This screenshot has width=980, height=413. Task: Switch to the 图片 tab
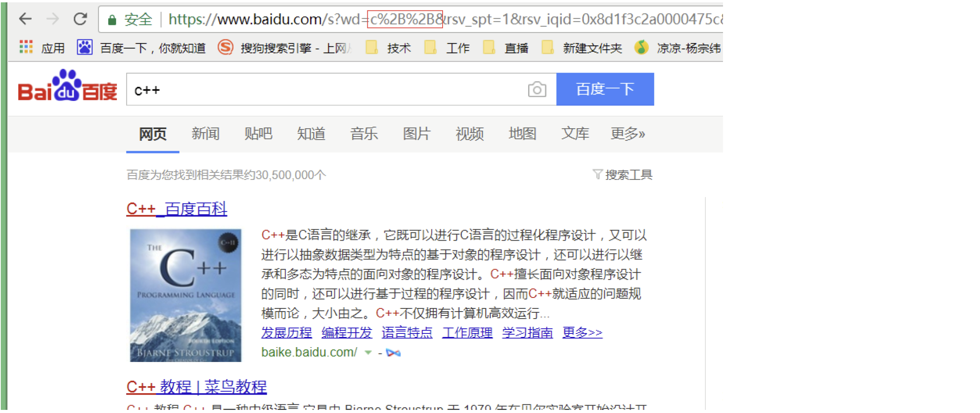[x=417, y=134]
